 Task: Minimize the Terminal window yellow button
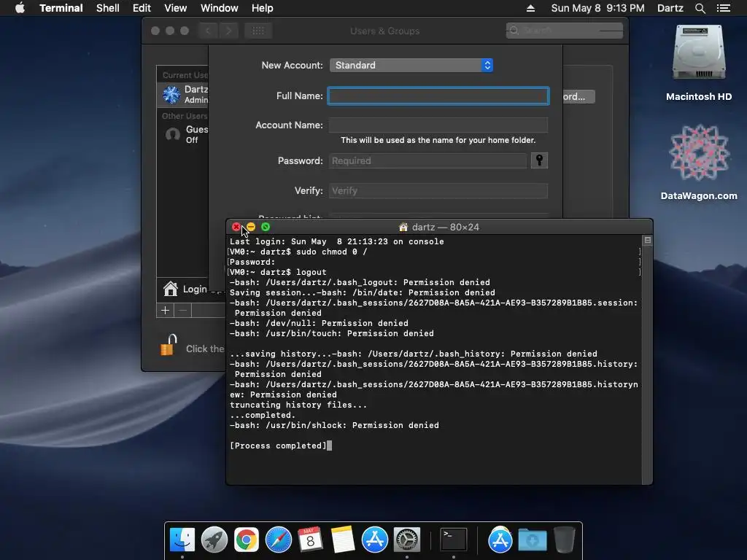(251, 227)
